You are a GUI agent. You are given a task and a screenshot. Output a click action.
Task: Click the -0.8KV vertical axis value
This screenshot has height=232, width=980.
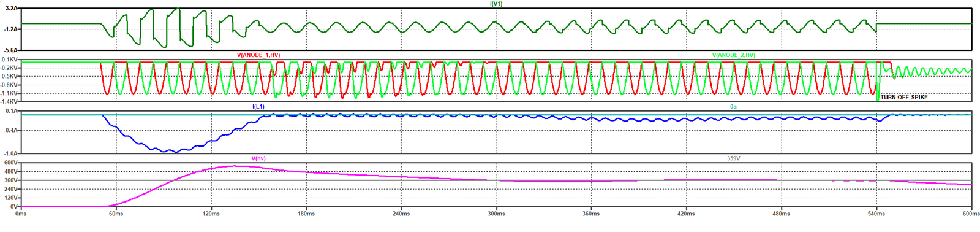coord(9,85)
